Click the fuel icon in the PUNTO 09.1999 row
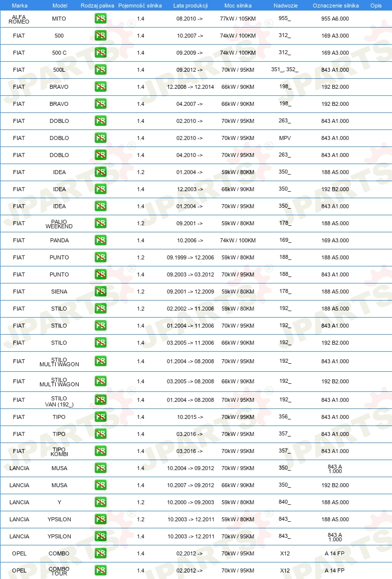Image resolution: width=392 pixels, height=579 pixels. click(100, 257)
